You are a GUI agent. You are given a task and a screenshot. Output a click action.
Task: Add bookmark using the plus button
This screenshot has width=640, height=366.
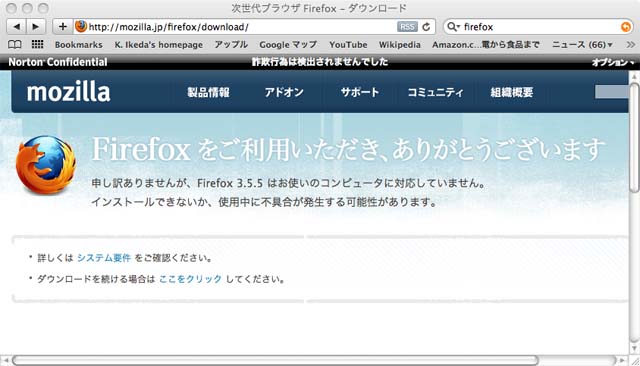[x=62, y=27]
